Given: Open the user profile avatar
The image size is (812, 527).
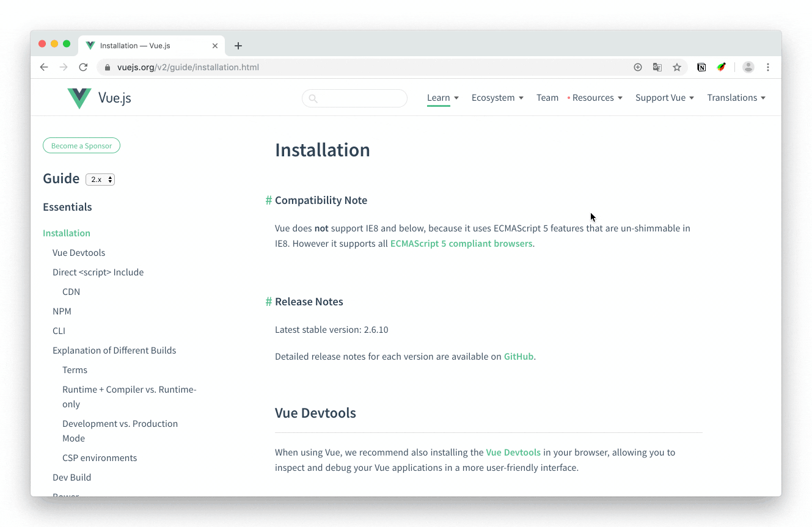Looking at the screenshot, I should [x=748, y=67].
